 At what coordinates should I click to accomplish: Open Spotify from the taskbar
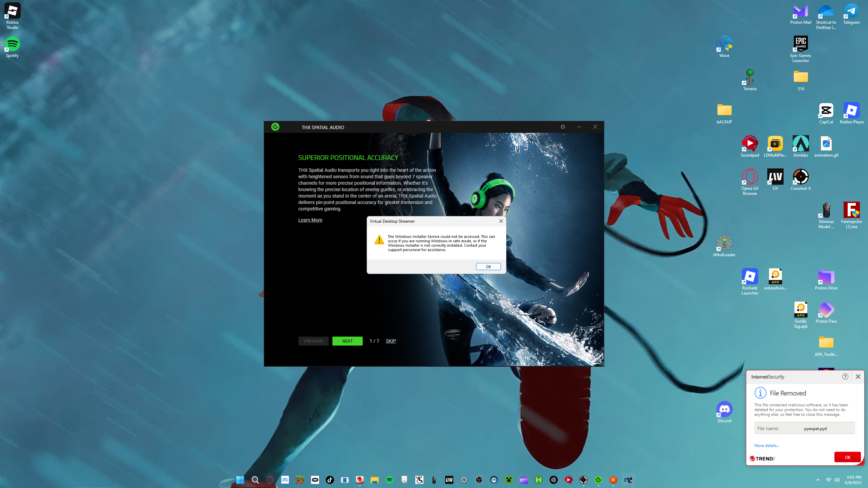[390, 480]
